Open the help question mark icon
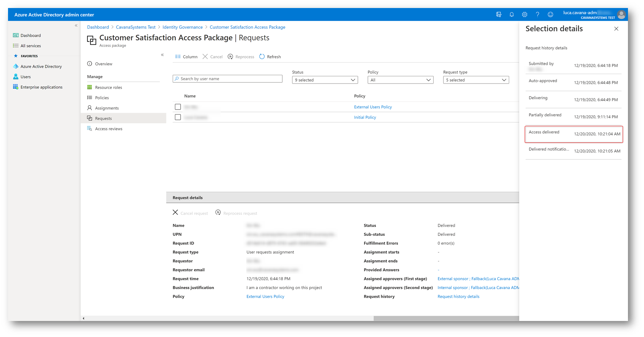This screenshot has width=644, height=337. (537, 15)
